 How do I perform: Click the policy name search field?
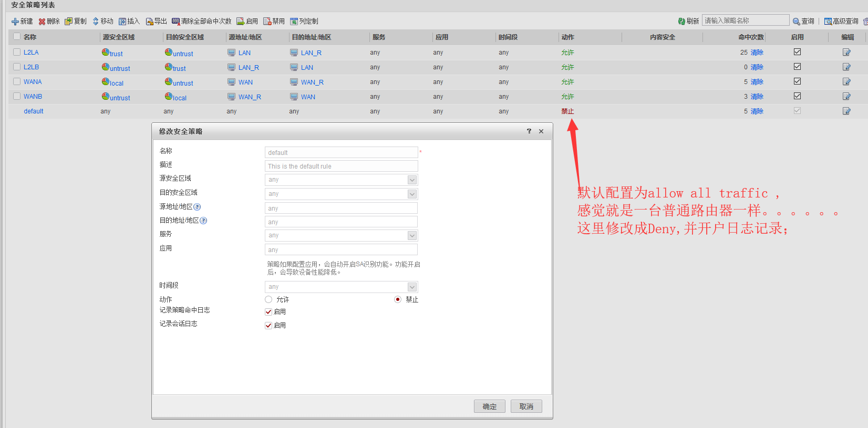[746, 20]
